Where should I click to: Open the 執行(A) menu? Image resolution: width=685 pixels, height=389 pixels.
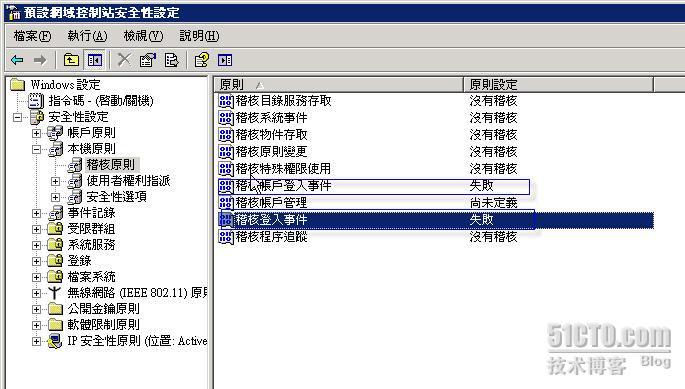click(87, 36)
